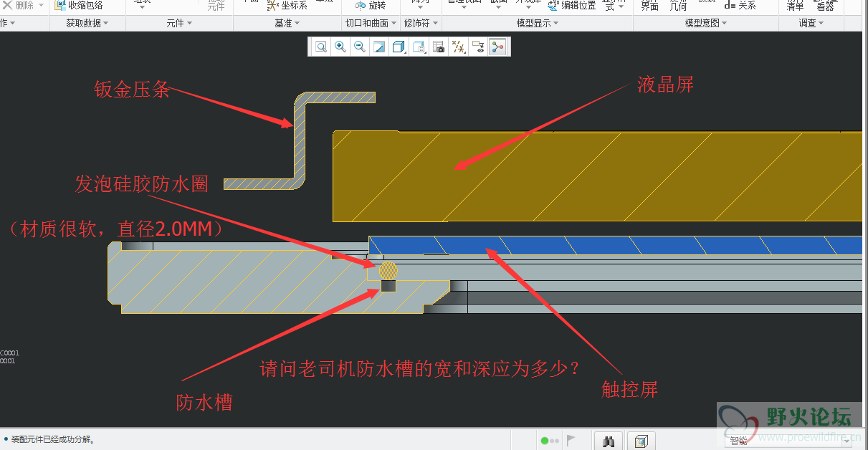This screenshot has width=868, height=450.
Task: Open the Datum Display Filters menu
Action: (459, 47)
